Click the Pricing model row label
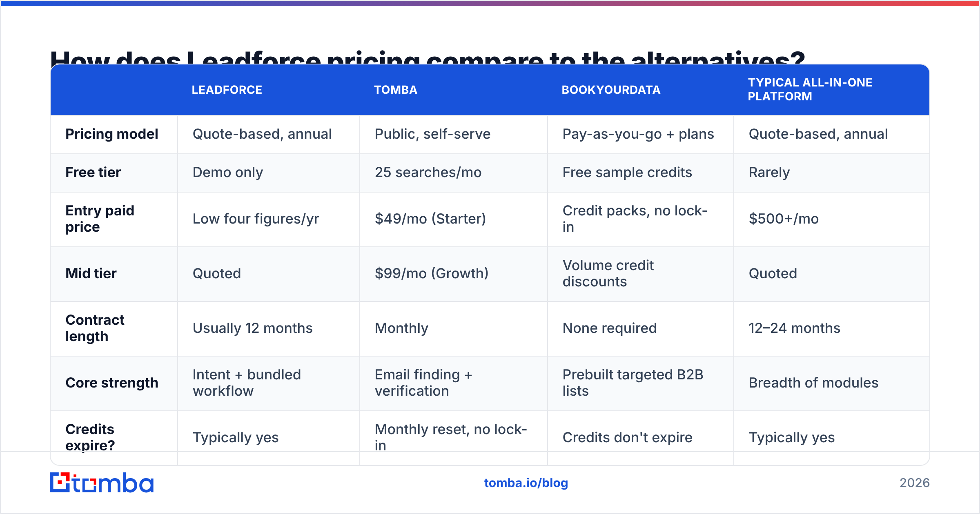This screenshot has height=514, width=980. tap(111, 134)
